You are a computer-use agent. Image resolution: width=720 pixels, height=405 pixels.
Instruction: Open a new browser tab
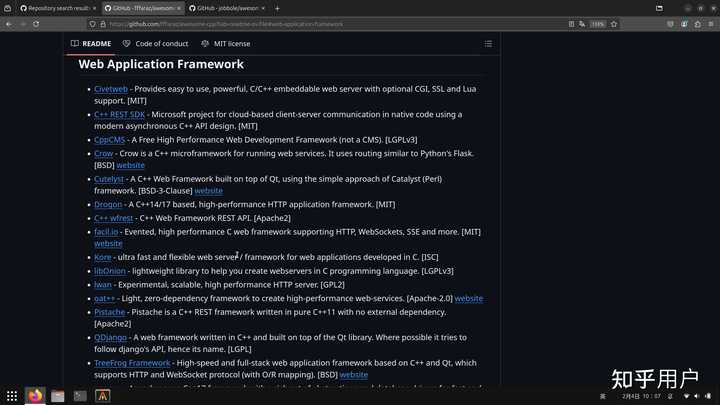click(x=277, y=8)
